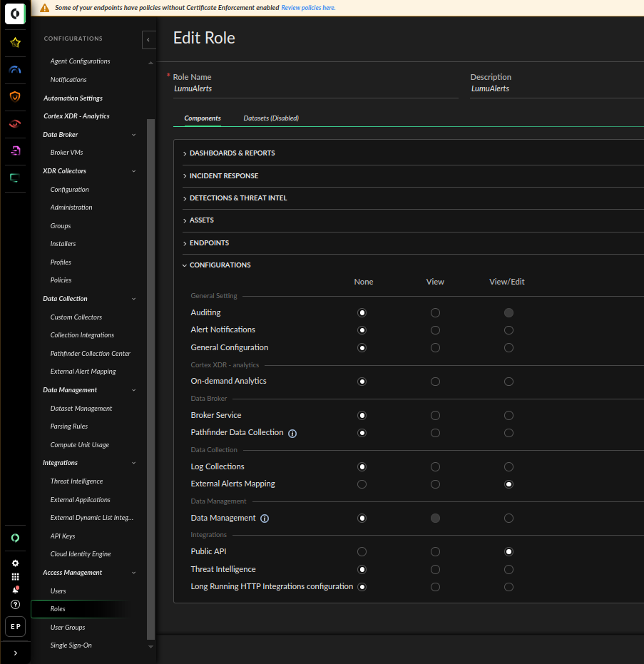The width and height of the screenshot is (644, 664).
Task: Click the red eye icon in sidebar
Action: tap(15, 123)
